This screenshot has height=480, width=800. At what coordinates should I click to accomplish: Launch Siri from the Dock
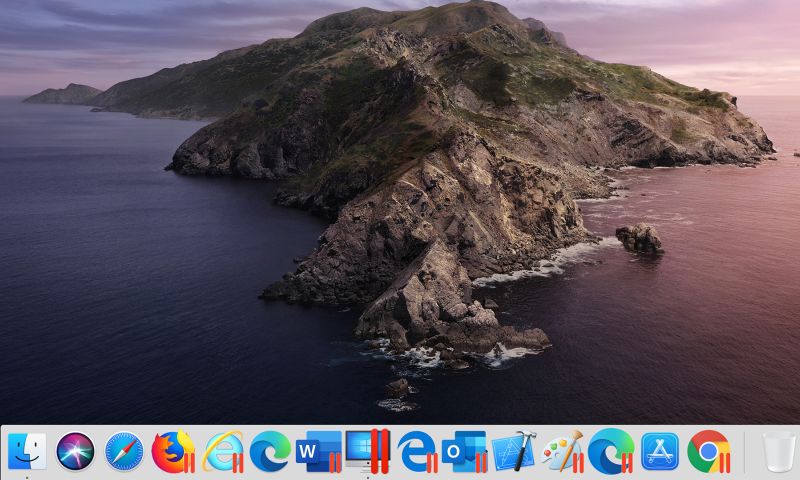point(76,451)
